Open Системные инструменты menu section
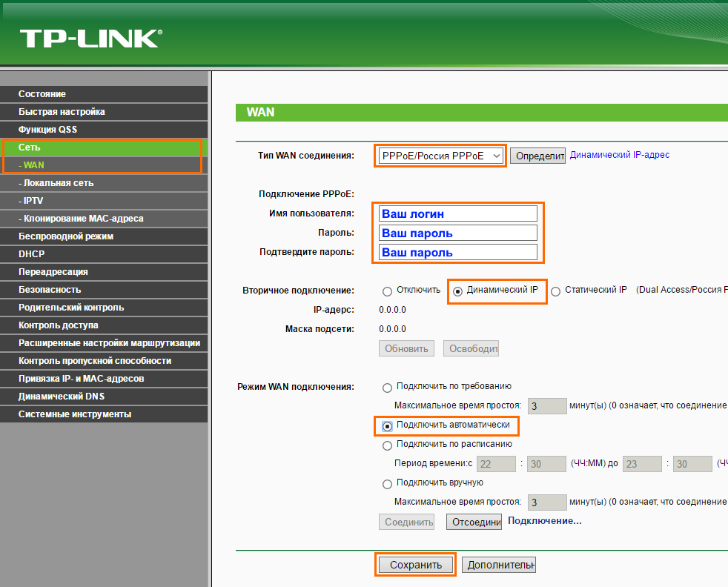The height and width of the screenshot is (587, 728). [x=104, y=414]
